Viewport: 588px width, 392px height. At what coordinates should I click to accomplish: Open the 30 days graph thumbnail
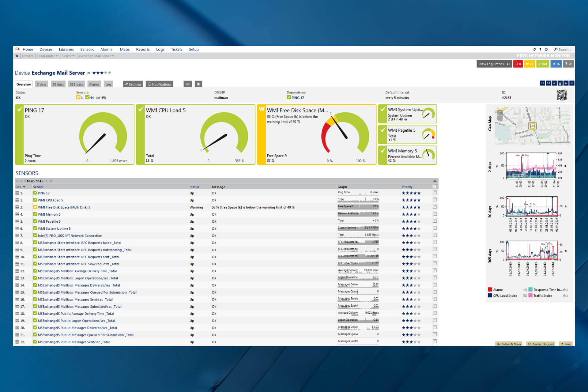point(531,213)
